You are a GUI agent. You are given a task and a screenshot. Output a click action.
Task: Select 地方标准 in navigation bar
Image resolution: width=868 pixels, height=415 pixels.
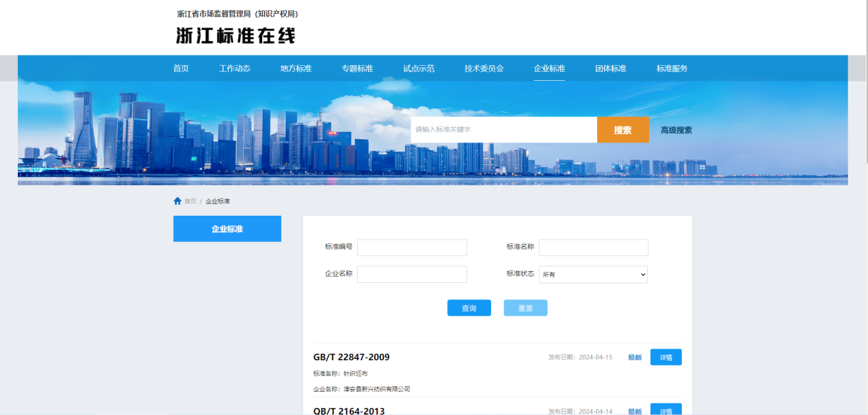[296, 68]
